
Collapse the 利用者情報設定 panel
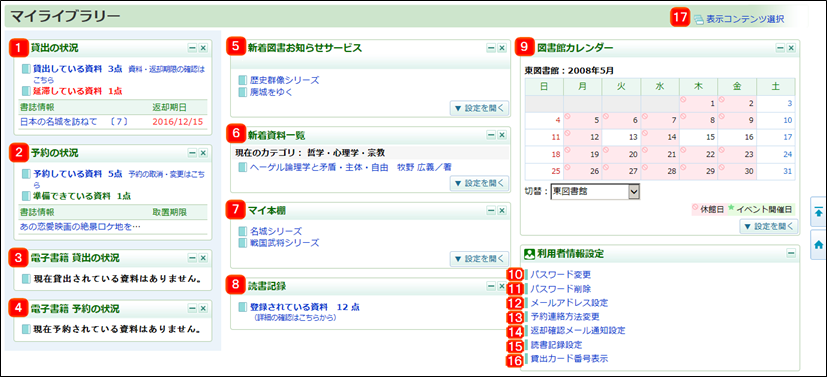[791, 254]
